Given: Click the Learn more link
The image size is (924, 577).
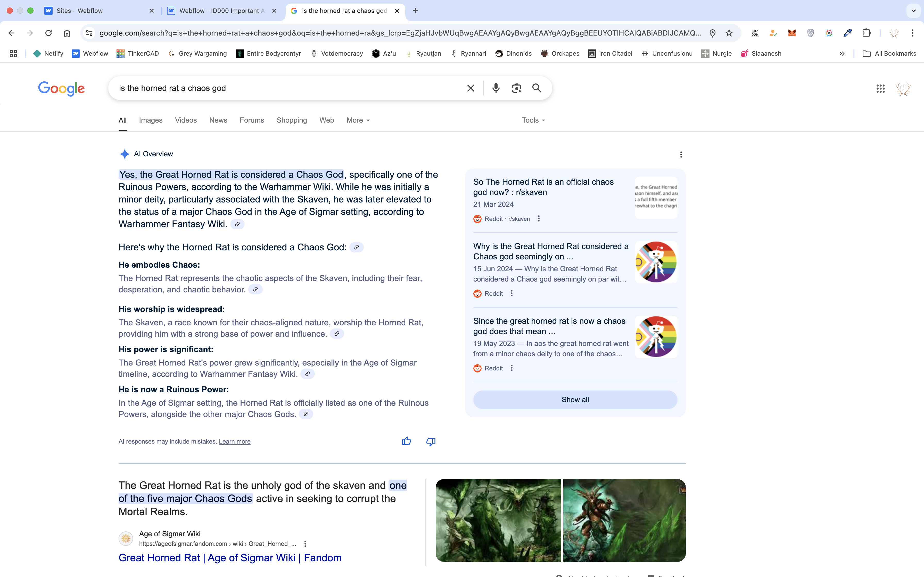Looking at the screenshot, I should pos(234,442).
